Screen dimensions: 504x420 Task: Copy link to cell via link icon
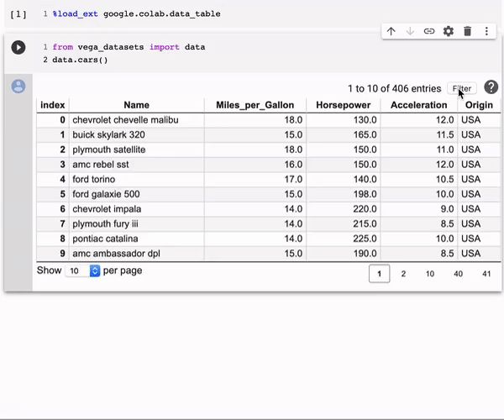[429, 31]
